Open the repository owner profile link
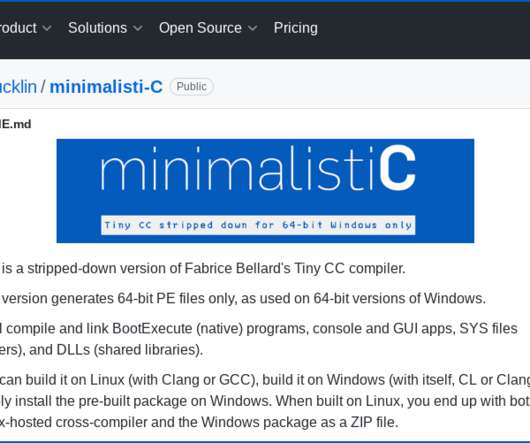530x443 pixels. point(18,87)
